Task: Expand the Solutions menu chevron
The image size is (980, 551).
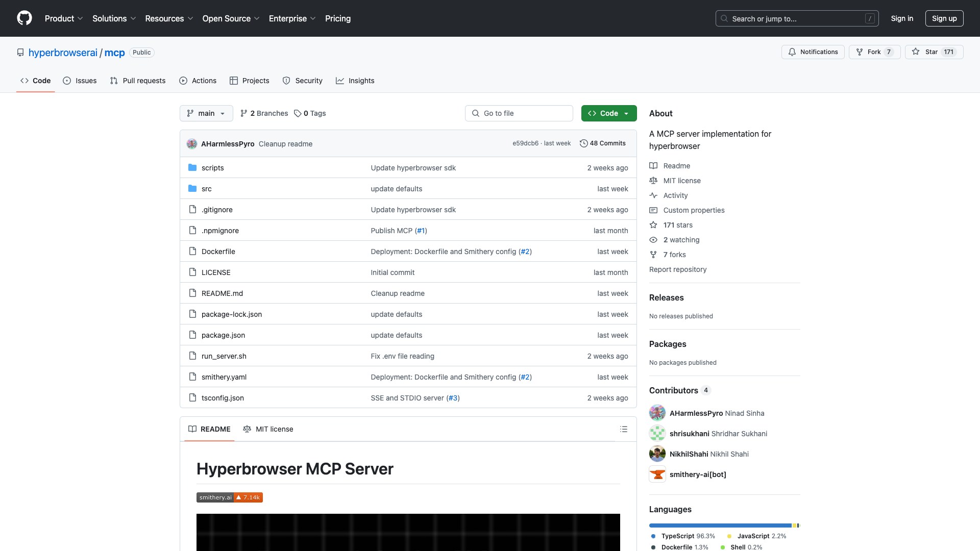Action: point(133,18)
